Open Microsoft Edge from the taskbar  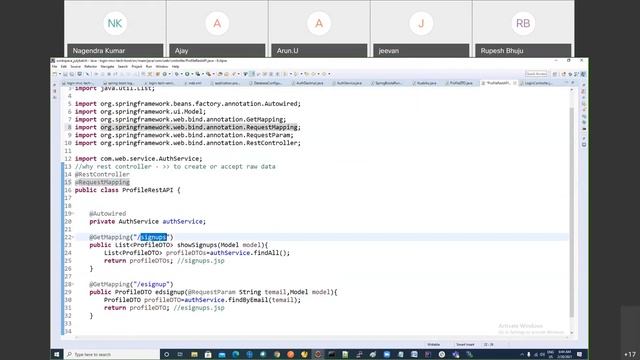236,354
